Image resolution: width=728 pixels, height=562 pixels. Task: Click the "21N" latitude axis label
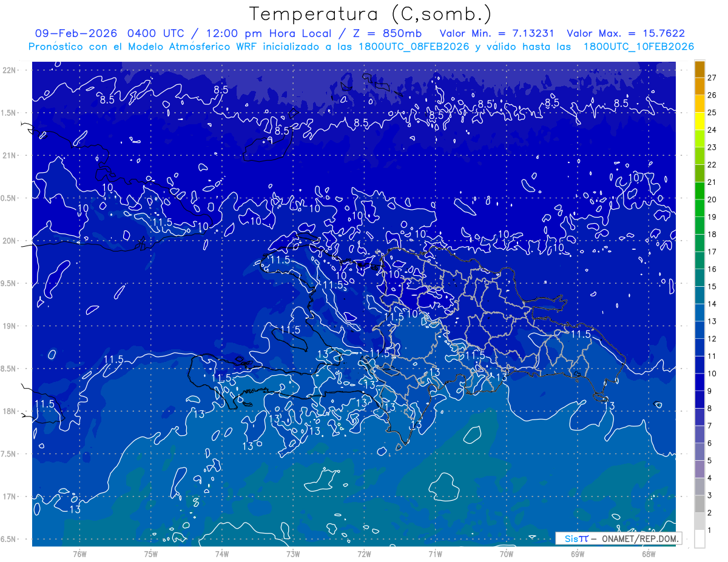(10, 155)
